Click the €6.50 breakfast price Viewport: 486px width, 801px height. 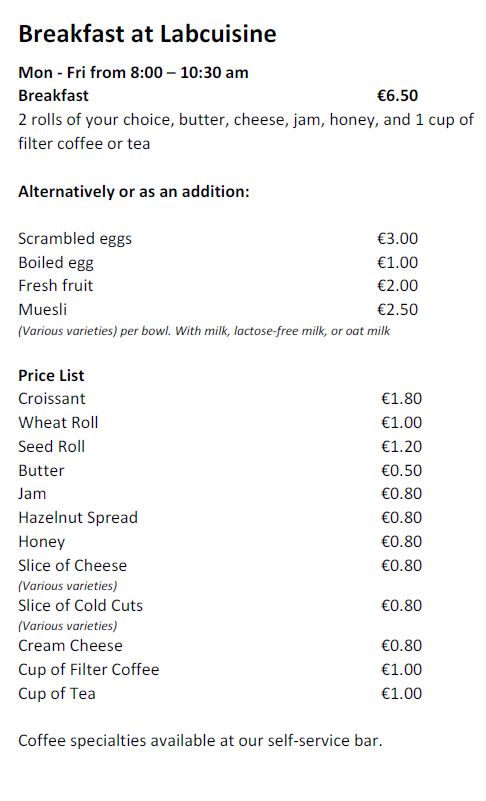(x=398, y=96)
